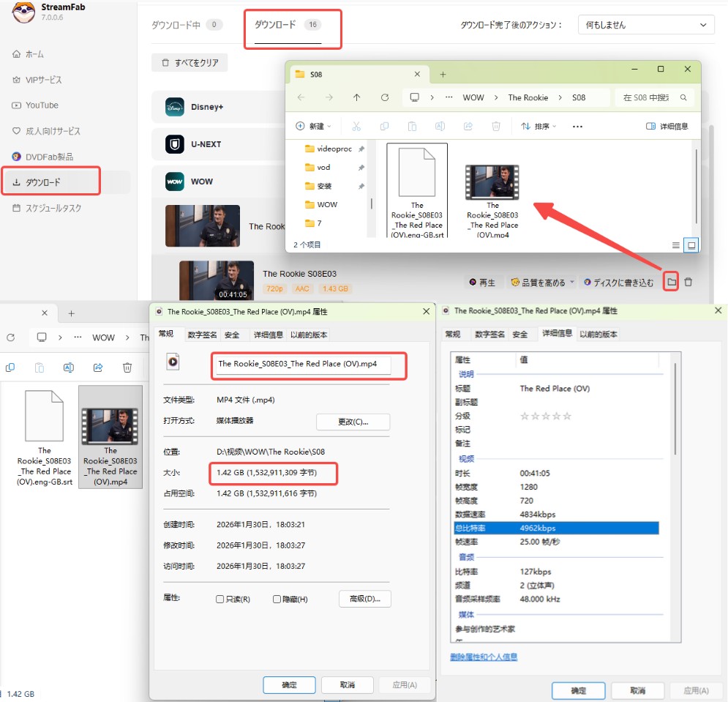
Task: Open YouTube in the StreamFab sidebar
Action: tap(42, 105)
